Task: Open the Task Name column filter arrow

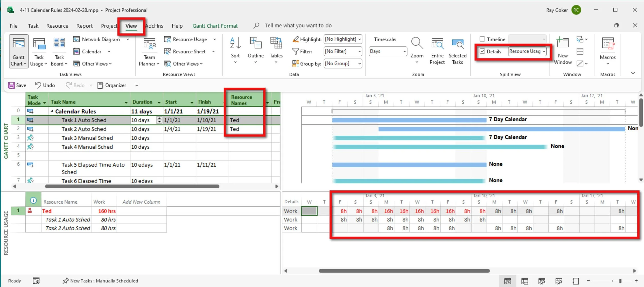Action: coord(126,103)
